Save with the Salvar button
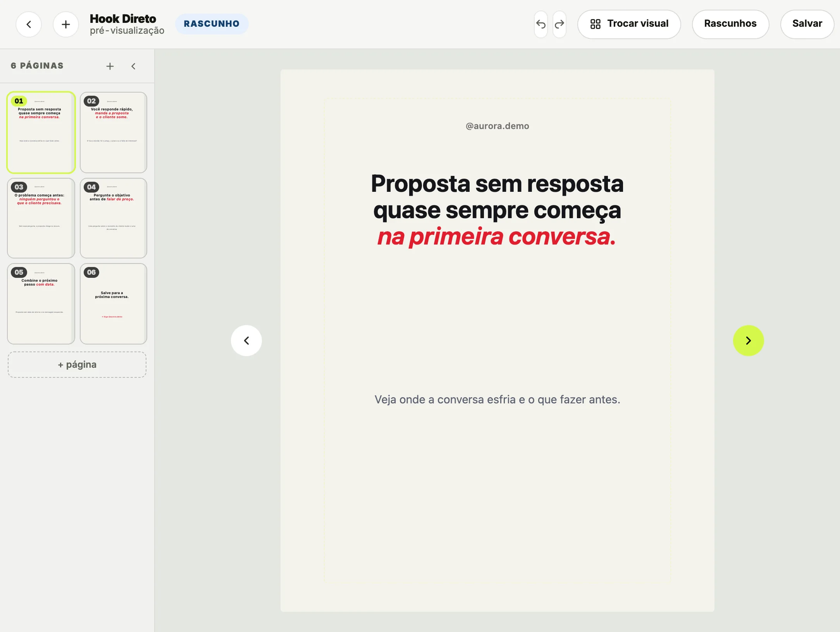 (807, 24)
